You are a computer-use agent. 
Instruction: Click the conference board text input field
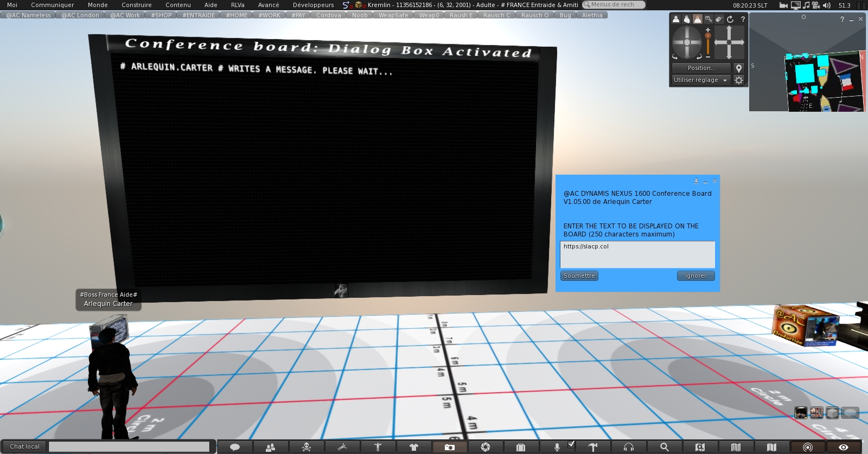637,254
